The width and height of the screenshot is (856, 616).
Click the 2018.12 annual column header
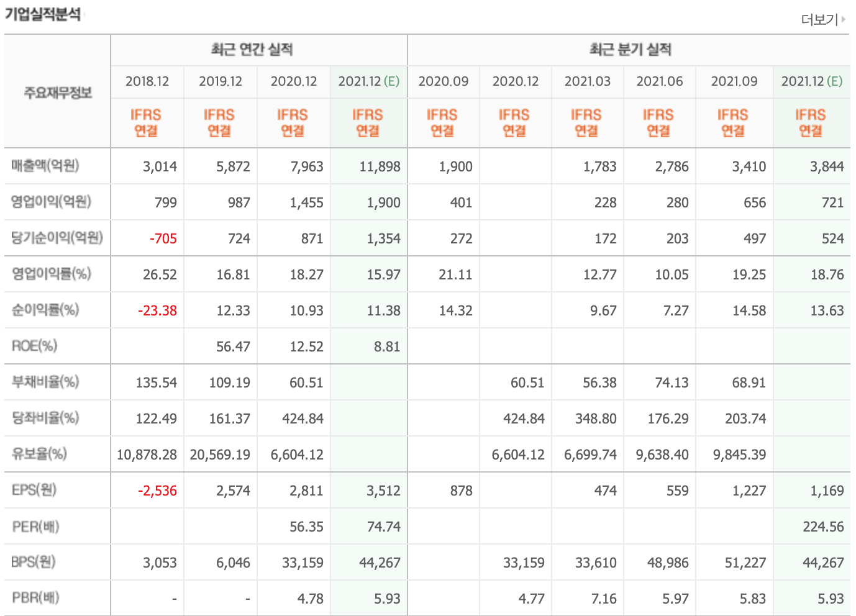pyautogui.click(x=147, y=81)
